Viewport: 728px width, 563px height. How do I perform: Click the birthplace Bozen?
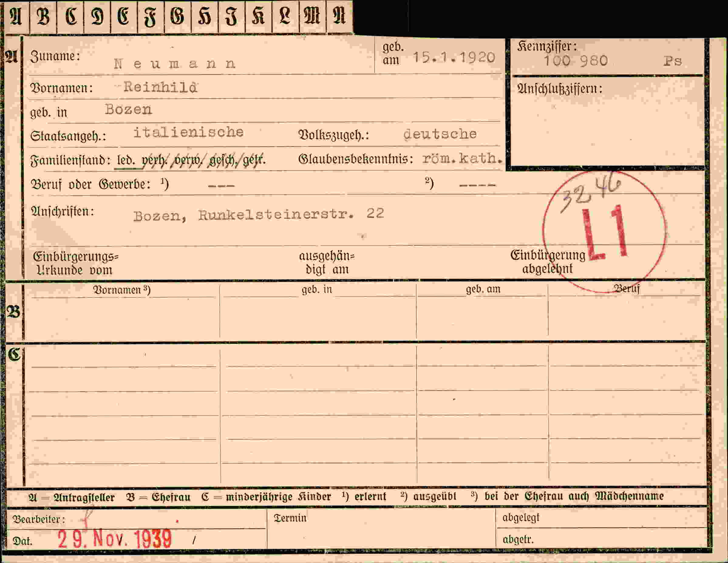tap(128, 109)
